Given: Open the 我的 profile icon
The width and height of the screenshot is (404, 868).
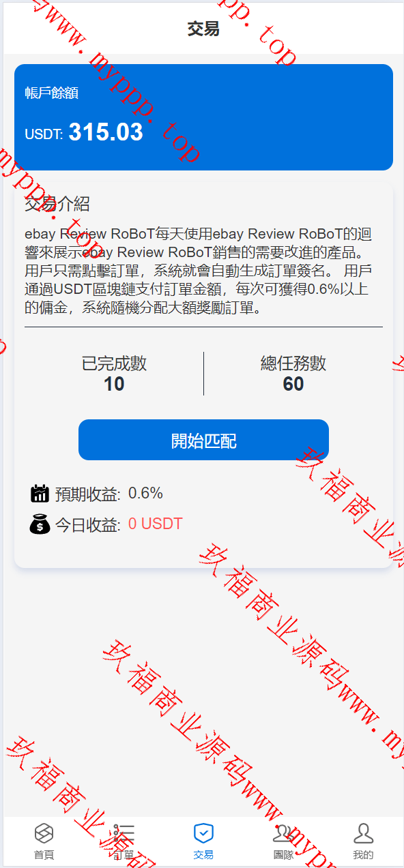Looking at the screenshot, I should [363, 833].
